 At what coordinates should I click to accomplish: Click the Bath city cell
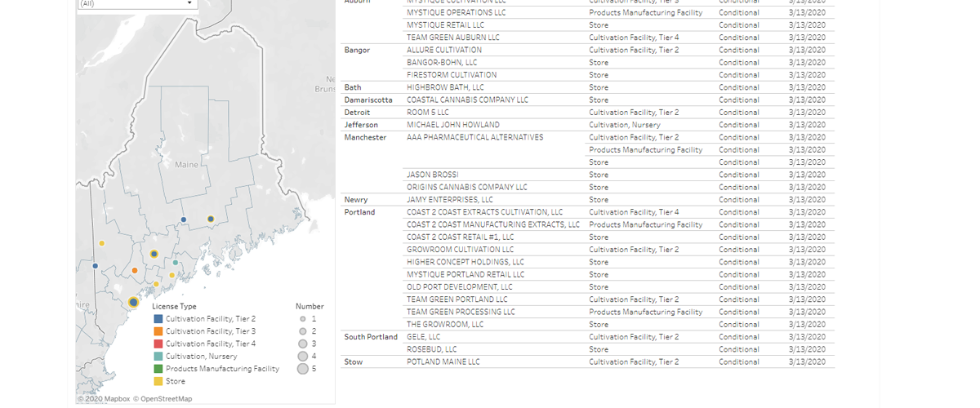point(353,87)
